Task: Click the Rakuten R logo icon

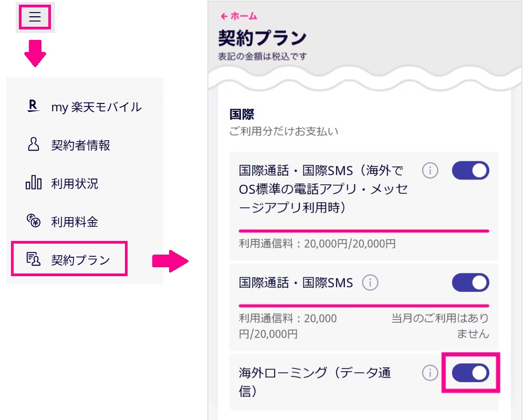Action: tap(33, 107)
